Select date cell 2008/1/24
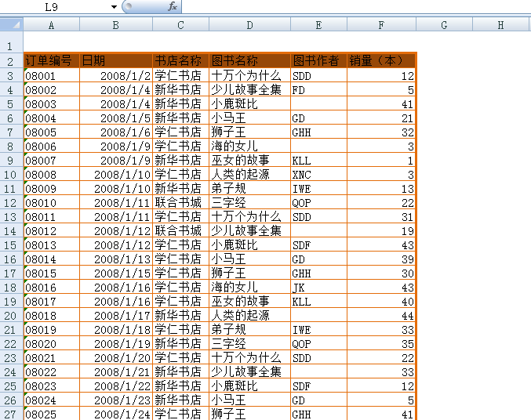This screenshot has width=531, height=420. (x=116, y=414)
